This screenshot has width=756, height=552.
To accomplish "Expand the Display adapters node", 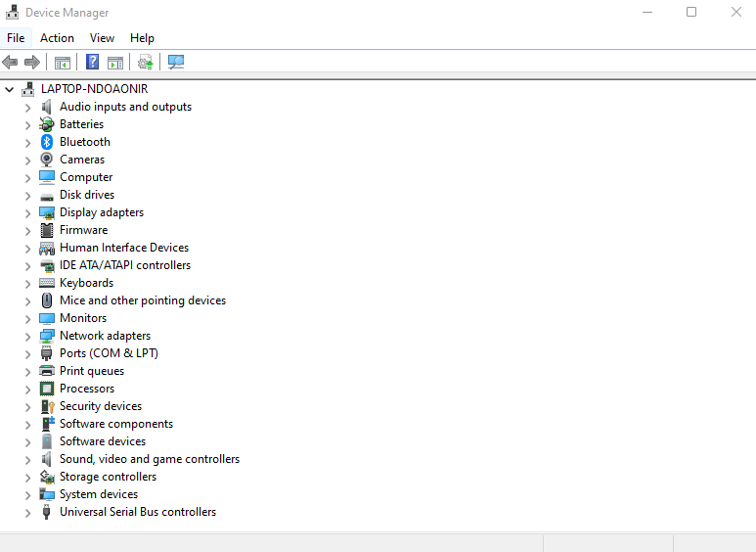I will [27, 212].
